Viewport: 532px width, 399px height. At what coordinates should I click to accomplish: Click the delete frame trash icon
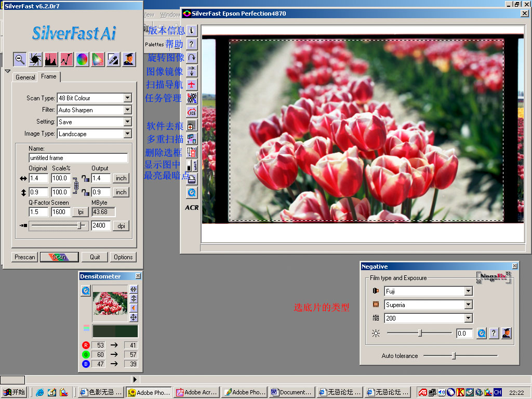(192, 152)
